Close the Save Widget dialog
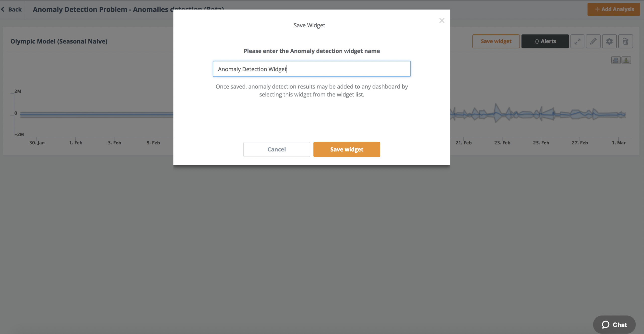Screen dimensions: 644x334 (442, 20)
